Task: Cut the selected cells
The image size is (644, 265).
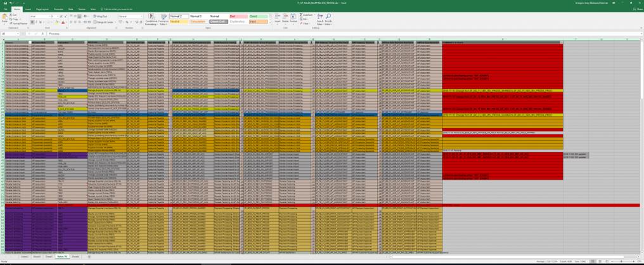Action: coord(15,15)
